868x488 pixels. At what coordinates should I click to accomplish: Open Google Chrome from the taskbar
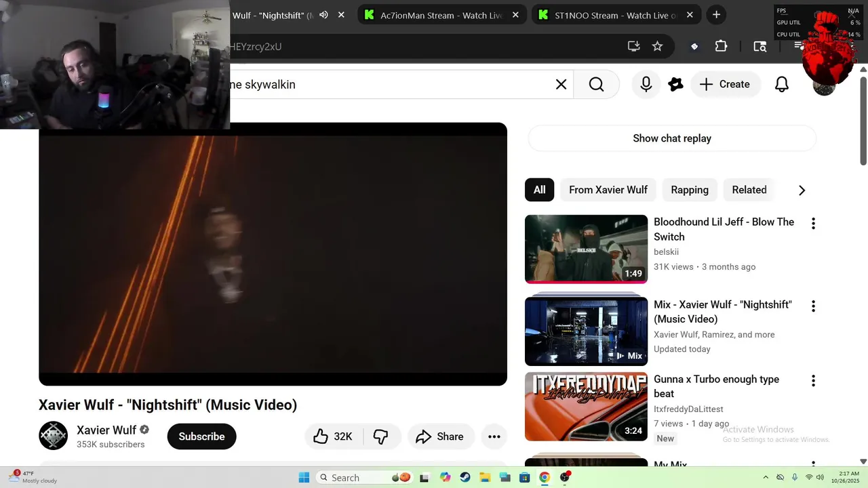point(544,477)
